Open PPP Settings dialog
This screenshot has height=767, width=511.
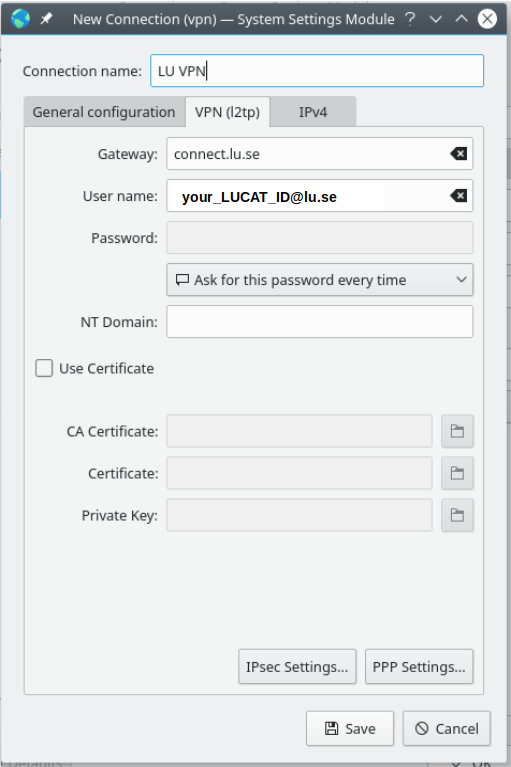[419, 667]
